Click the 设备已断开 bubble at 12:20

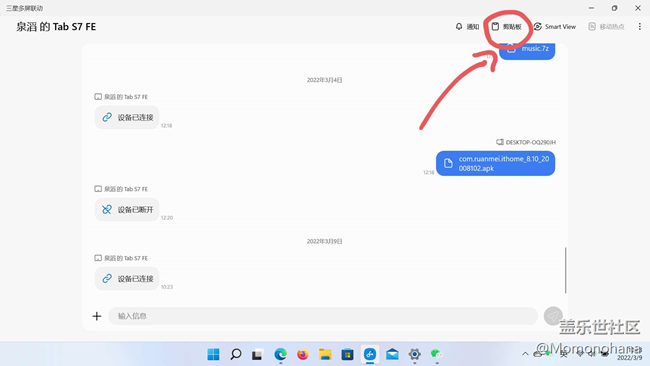click(127, 210)
